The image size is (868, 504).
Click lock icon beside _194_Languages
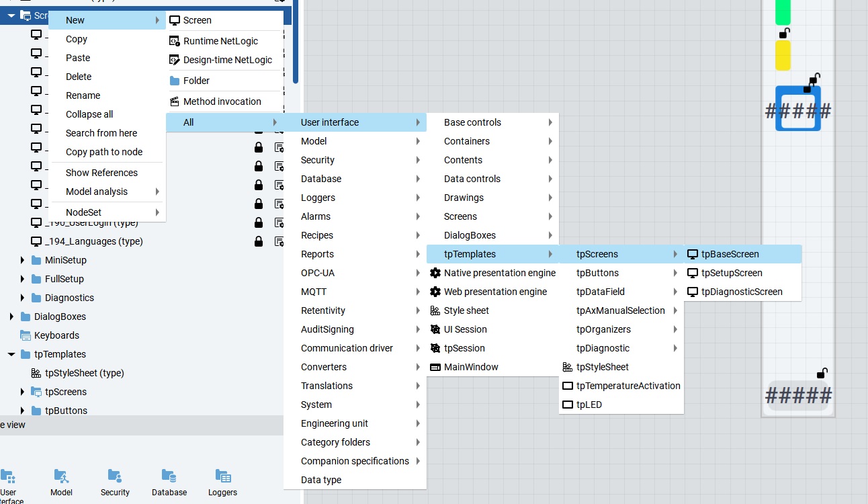click(x=259, y=241)
